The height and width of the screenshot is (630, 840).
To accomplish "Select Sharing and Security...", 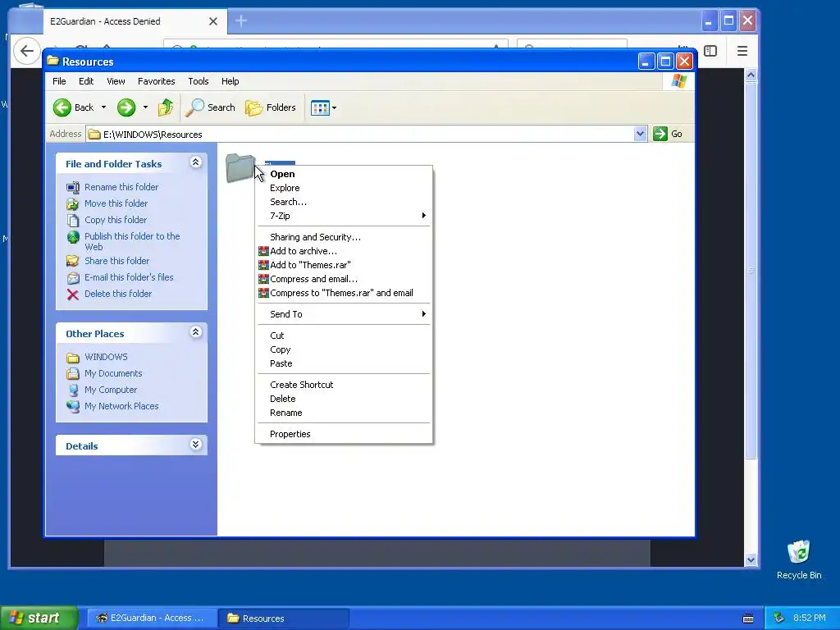I will [x=344, y=237].
